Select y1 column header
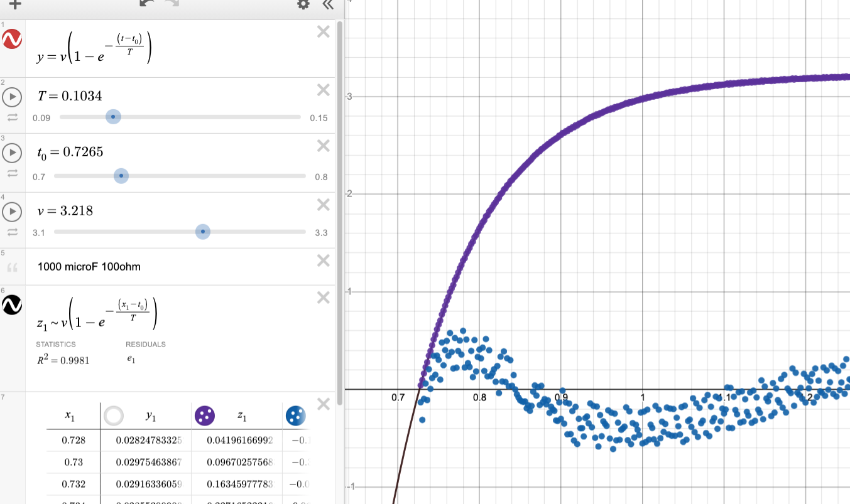Image resolution: width=850 pixels, height=504 pixels. click(x=151, y=416)
